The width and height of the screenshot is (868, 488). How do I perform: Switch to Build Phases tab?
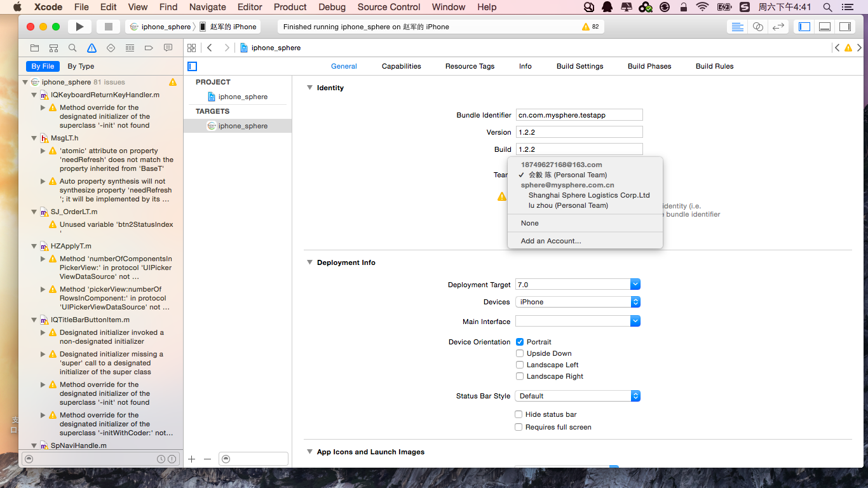649,66
